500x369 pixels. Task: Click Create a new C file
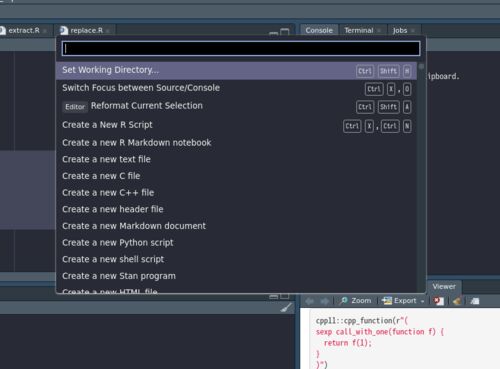point(236,176)
